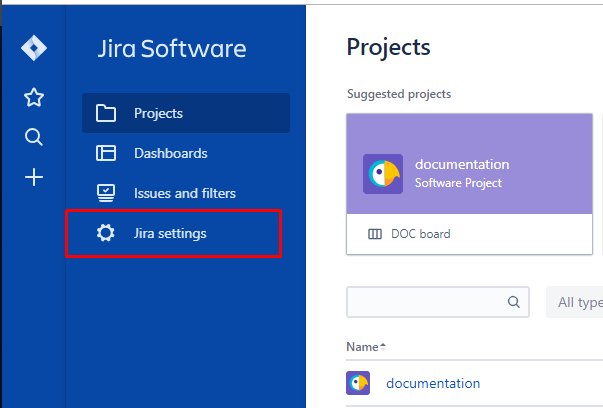Click the board icon beside DOC board
This screenshot has width=603, height=408.
[x=375, y=234]
